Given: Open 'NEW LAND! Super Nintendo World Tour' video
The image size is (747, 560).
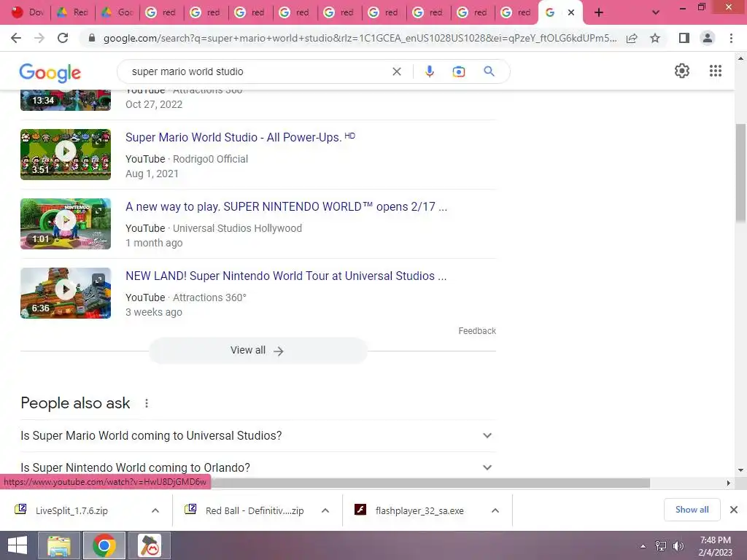Looking at the screenshot, I should pos(286,276).
